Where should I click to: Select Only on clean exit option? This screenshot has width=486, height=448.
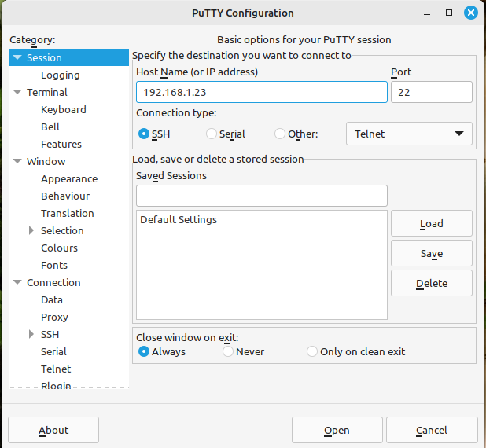pos(312,351)
